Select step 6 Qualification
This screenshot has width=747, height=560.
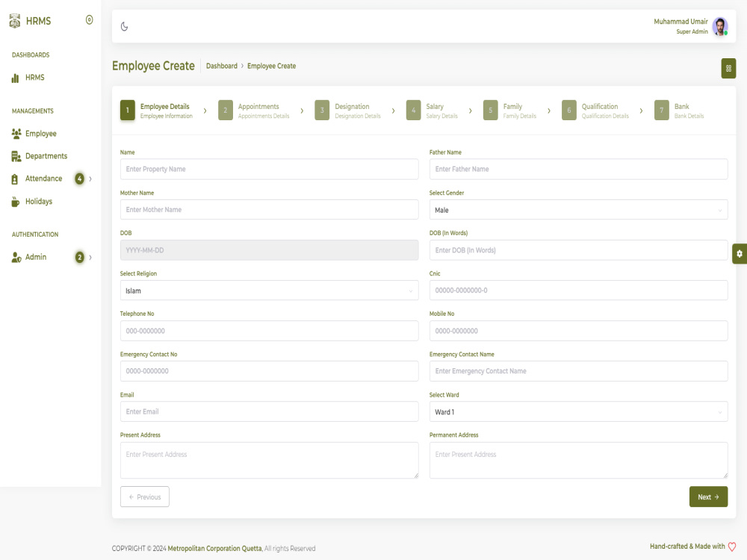point(595,111)
